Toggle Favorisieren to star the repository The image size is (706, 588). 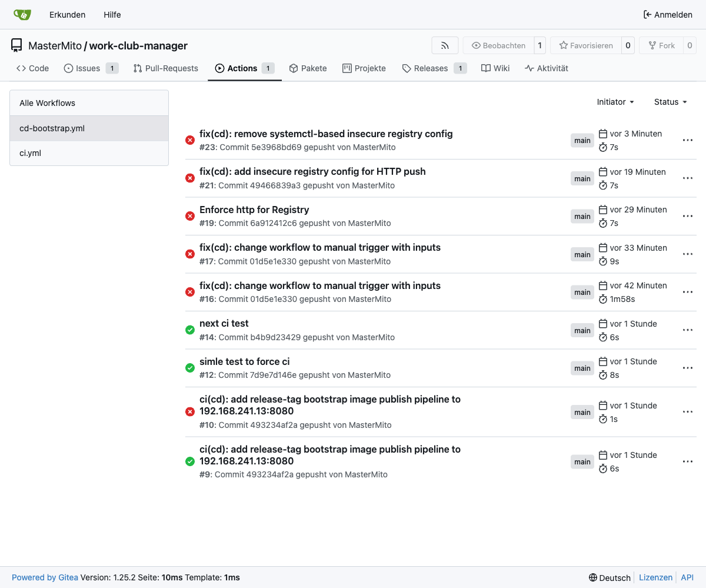click(585, 45)
